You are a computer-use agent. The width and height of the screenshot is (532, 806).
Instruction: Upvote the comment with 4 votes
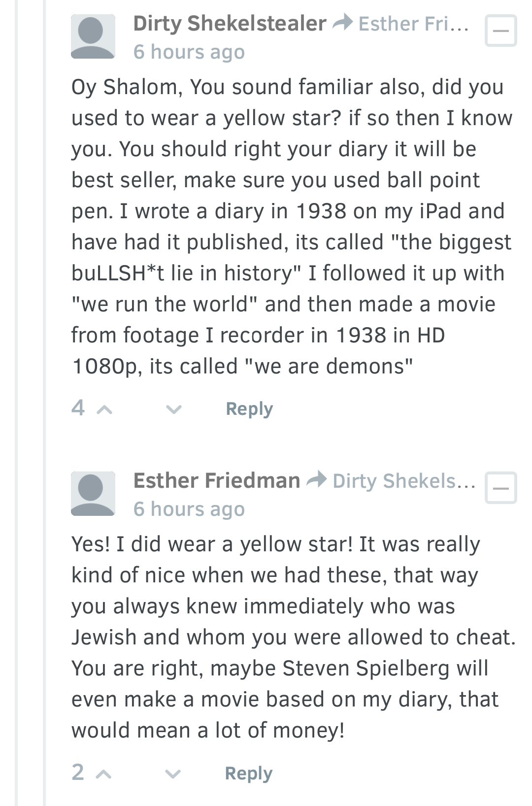(x=104, y=409)
